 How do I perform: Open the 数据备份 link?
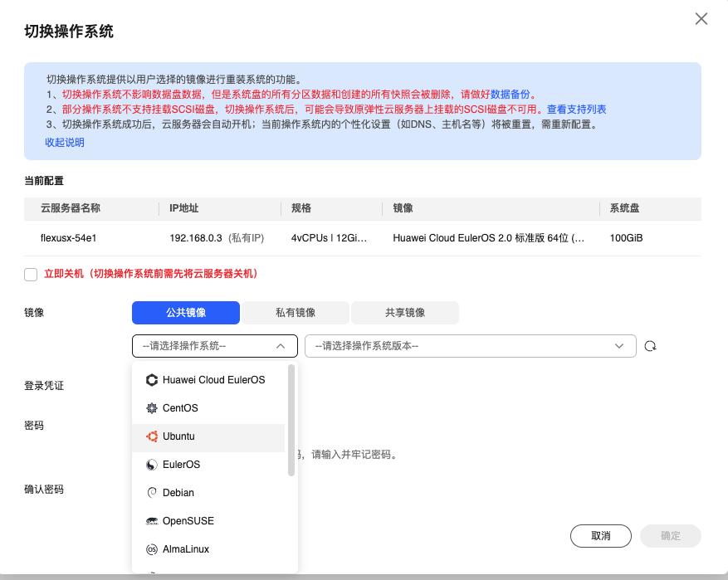511,95
